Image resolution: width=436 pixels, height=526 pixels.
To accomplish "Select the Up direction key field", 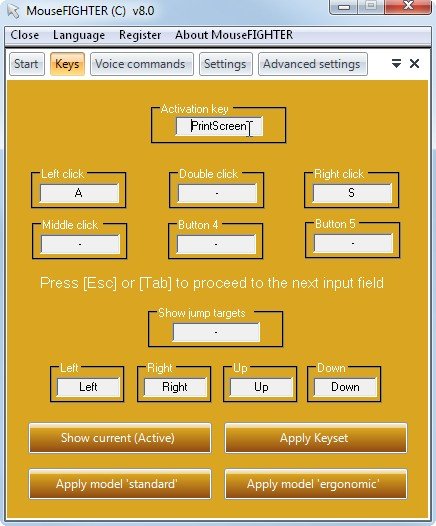I will click(x=261, y=387).
